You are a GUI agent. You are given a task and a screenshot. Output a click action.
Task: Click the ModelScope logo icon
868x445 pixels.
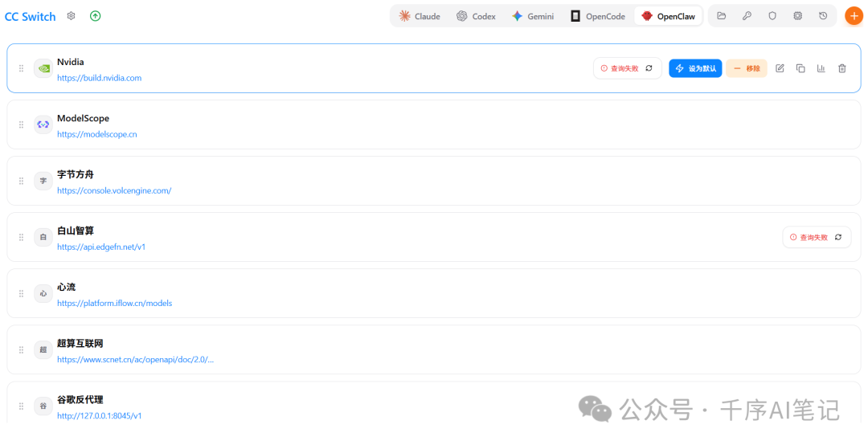[43, 125]
